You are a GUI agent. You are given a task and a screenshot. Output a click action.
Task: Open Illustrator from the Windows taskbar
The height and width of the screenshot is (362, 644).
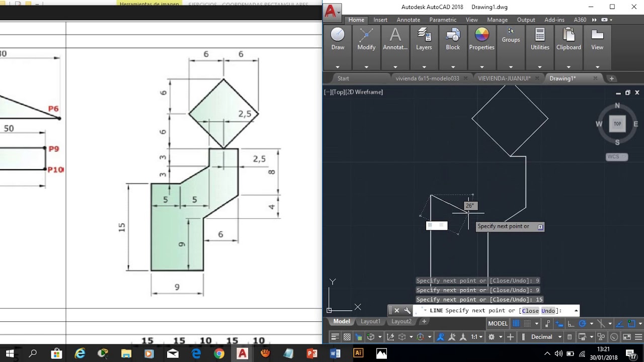click(x=358, y=353)
